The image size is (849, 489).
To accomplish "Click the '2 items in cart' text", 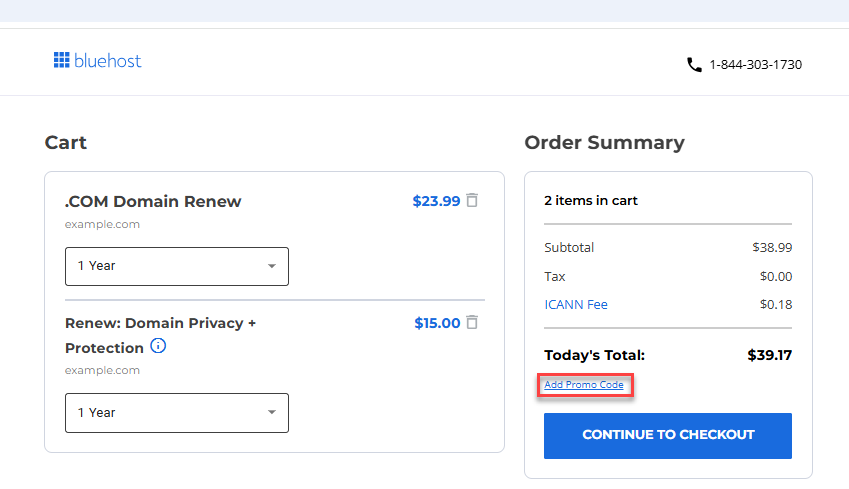I will click(591, 201).
